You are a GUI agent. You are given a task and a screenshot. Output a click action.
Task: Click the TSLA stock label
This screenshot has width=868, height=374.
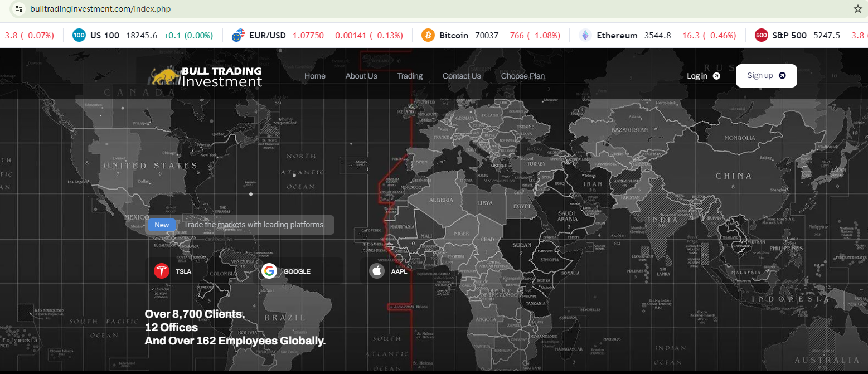[183, 272]
